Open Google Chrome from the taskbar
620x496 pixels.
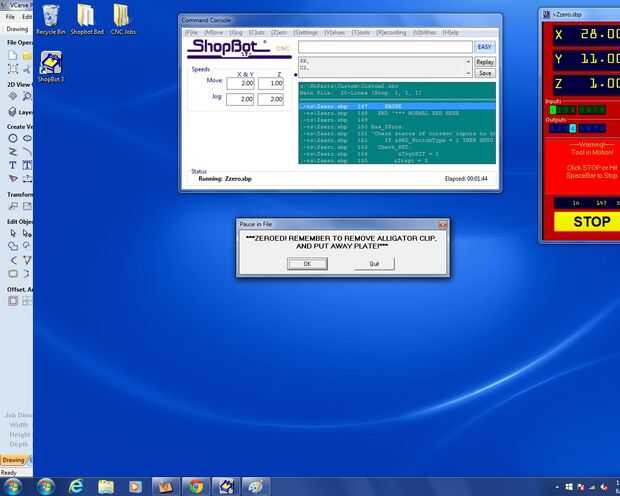tap(196, 487)
